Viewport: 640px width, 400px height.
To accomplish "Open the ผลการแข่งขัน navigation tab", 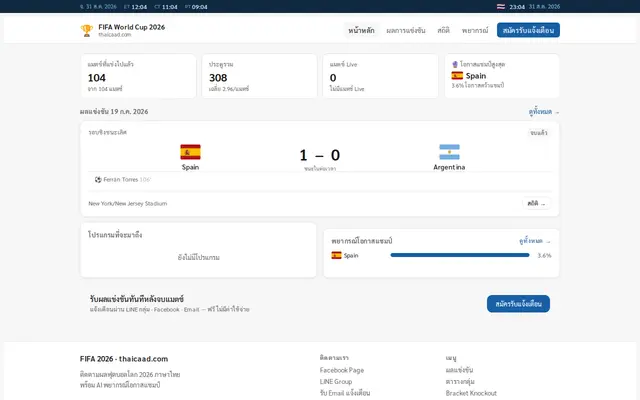I will 406,30.
